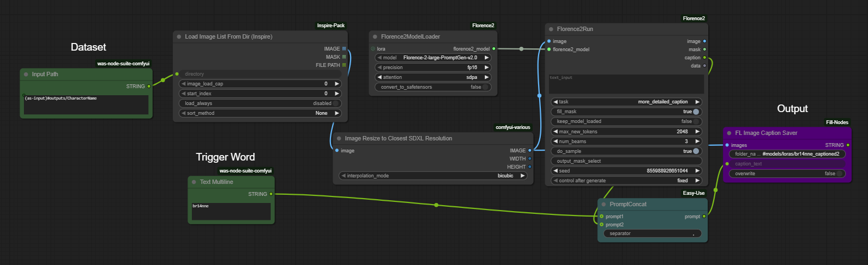Screen dimensions: 868x265
Task: Click the images input port on FL Image Caption Saver
Action: [727, 145]
